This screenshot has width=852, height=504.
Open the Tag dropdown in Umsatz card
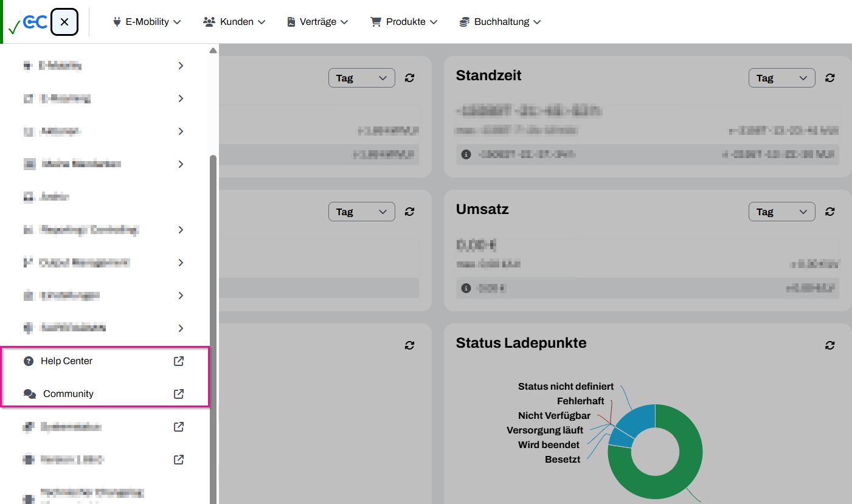781,212
